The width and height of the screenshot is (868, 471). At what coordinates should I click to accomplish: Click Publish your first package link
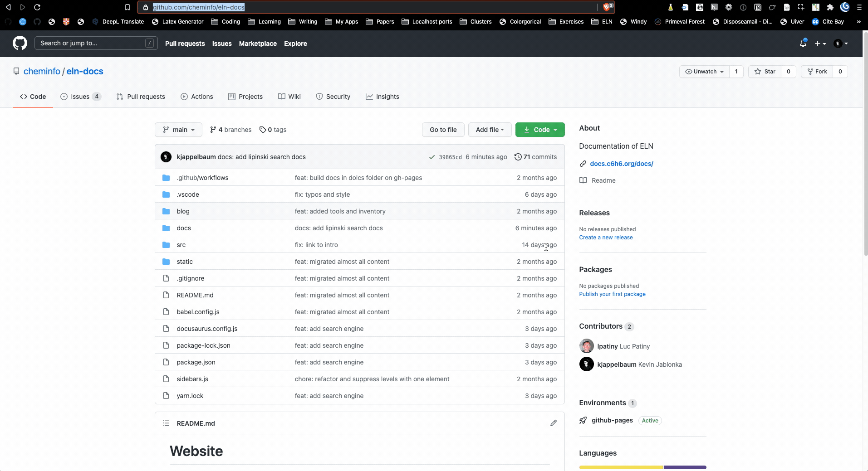pyautogui.click(x=612, y=294)
